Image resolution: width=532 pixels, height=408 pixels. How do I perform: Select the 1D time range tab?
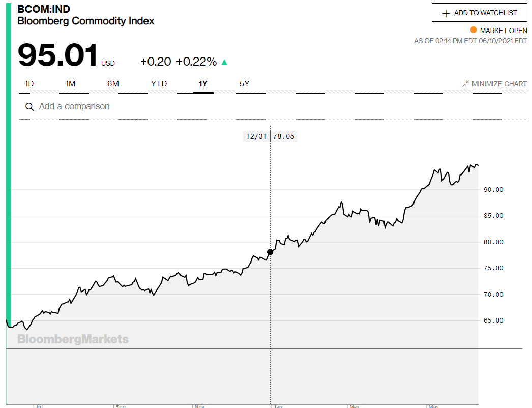click(x=29, y=84)
